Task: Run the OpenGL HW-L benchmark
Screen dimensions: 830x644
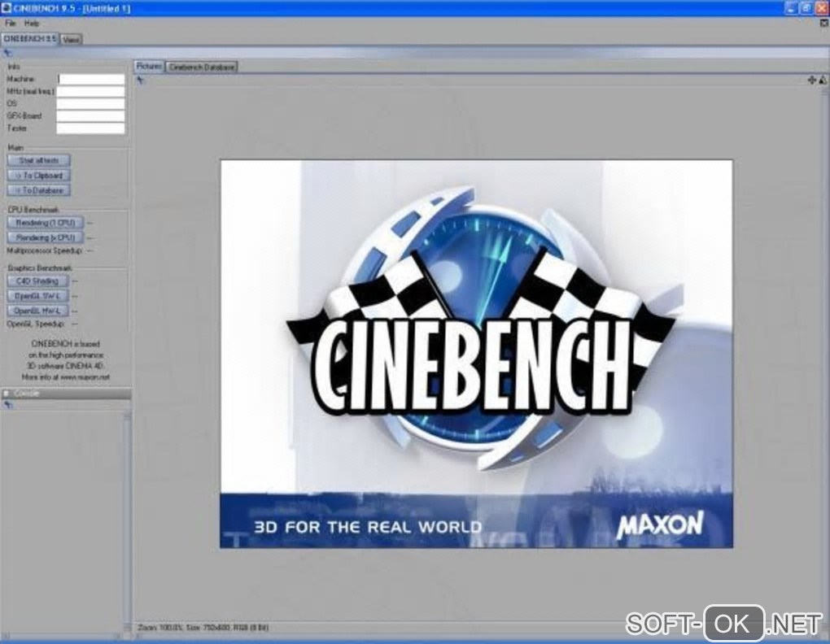Action: tap(37, 311)
